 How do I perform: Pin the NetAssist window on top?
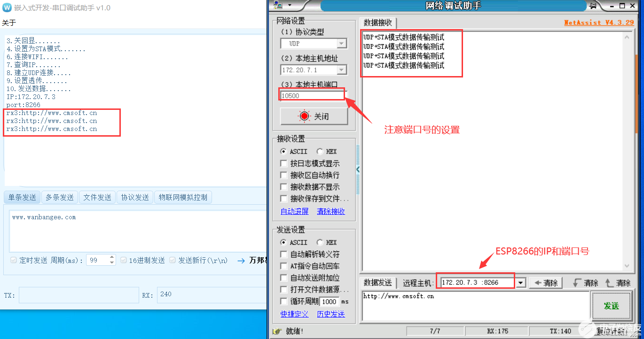[x=593, y=6]
